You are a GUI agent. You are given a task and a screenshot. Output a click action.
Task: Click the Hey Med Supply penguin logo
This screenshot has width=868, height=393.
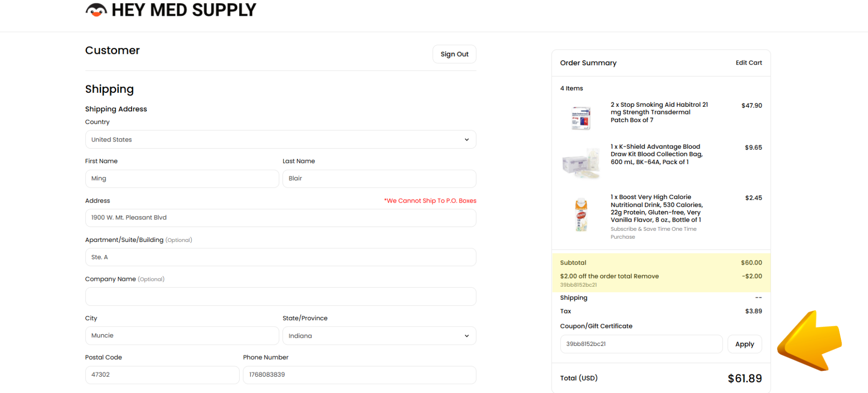96,10
